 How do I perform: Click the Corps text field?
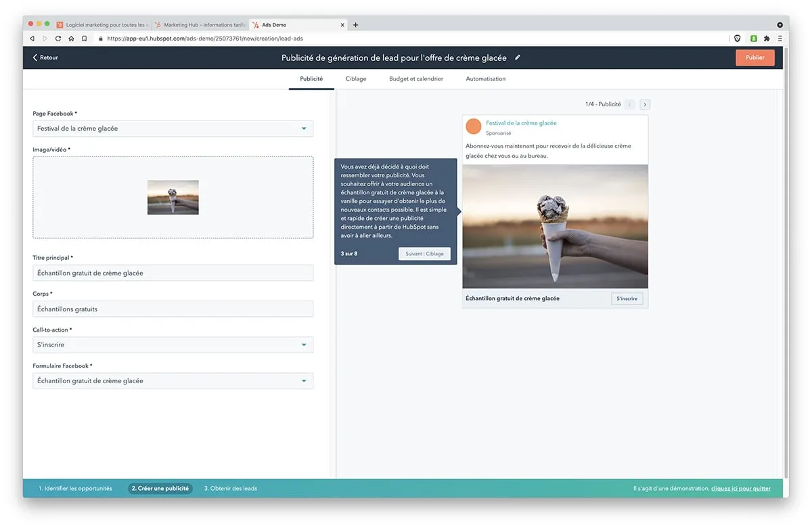(x=173, y=309)
